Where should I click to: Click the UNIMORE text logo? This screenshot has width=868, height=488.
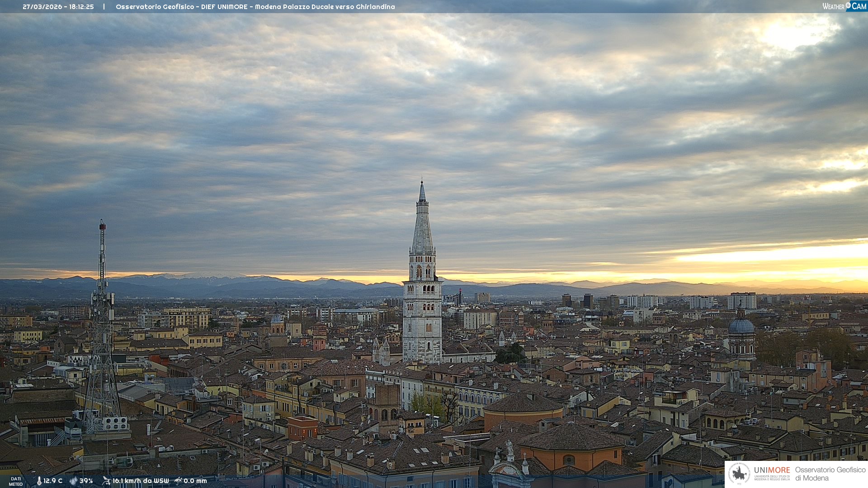click(772, 470)
